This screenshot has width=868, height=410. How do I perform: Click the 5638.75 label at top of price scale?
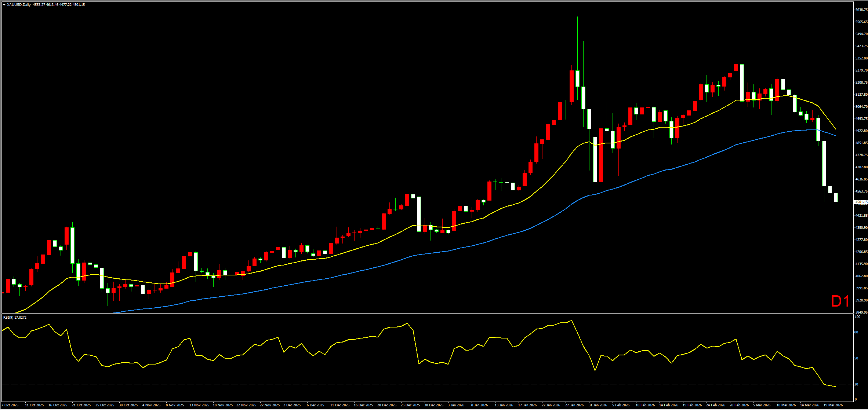[861, 10]
